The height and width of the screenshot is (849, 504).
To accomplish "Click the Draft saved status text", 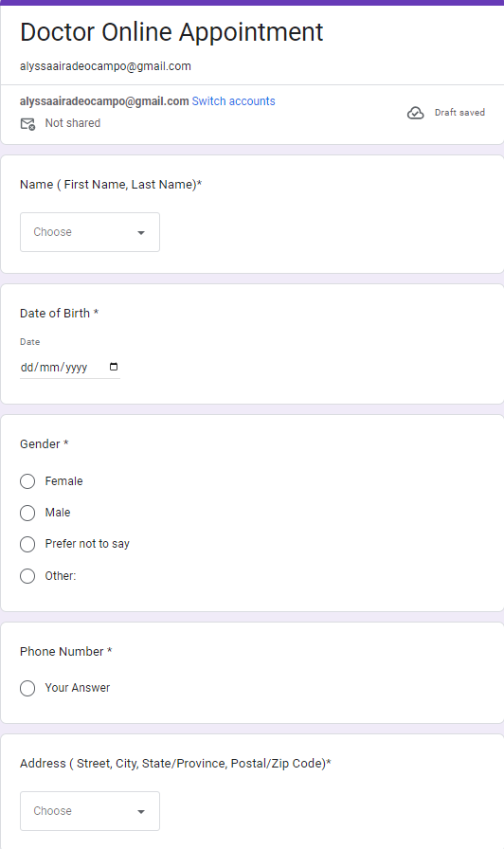I will tap(459, 113).
